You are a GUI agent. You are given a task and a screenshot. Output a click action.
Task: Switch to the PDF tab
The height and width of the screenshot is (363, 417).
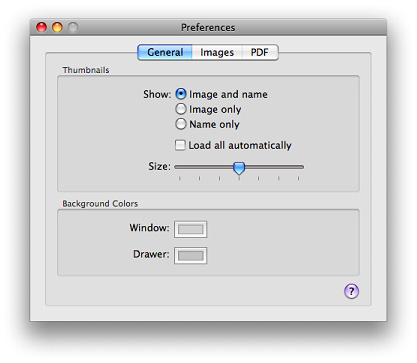[x=260, y=52]
